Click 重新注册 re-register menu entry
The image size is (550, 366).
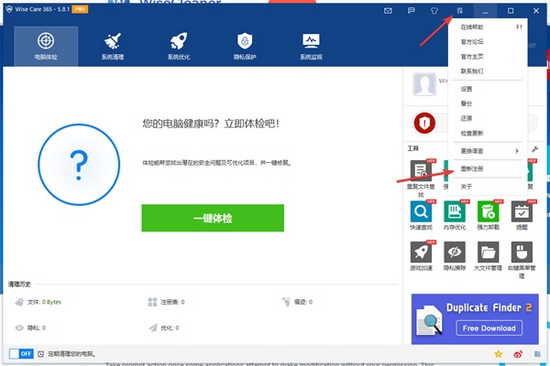coord(488,169)
